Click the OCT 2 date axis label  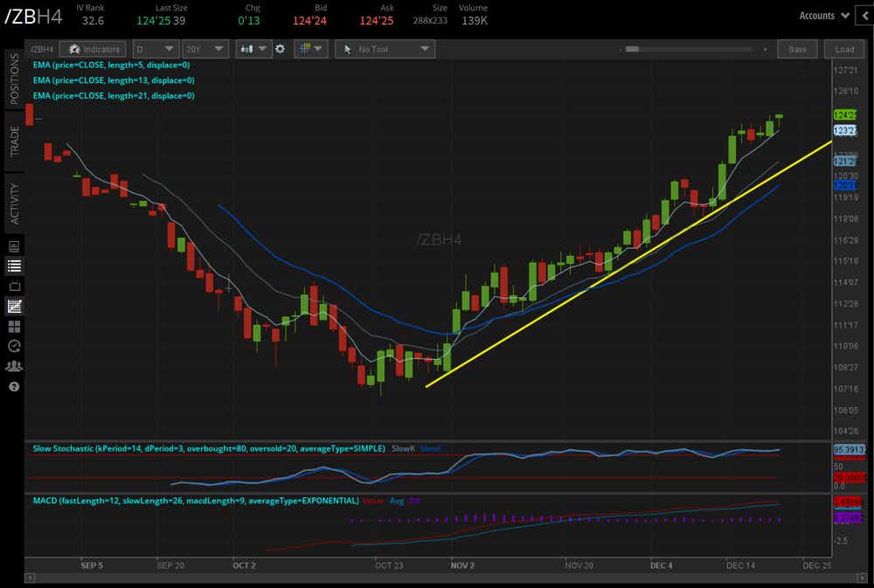(244, 565)
